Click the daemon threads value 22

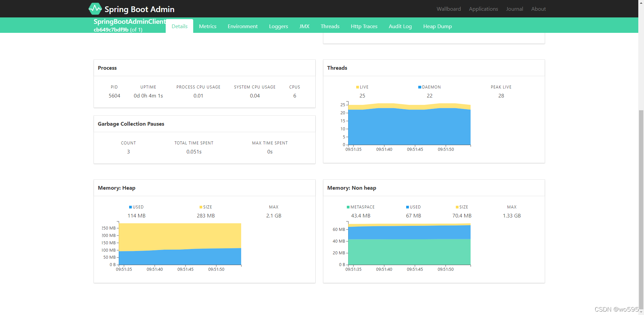point(430,96)
